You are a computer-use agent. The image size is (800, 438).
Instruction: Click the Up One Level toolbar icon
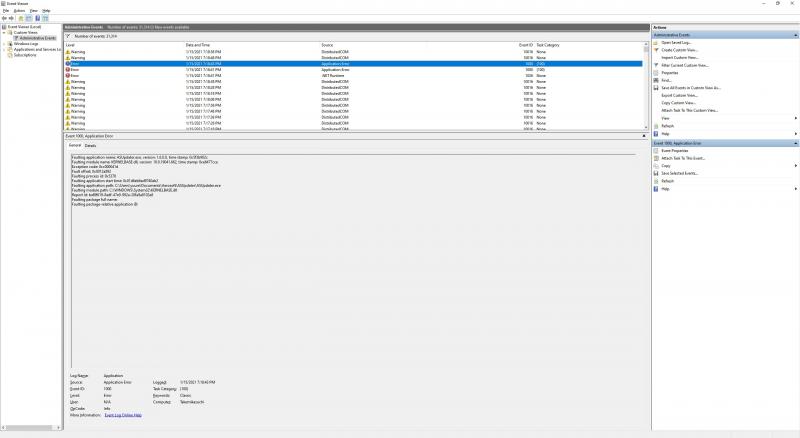pos(21,18)
